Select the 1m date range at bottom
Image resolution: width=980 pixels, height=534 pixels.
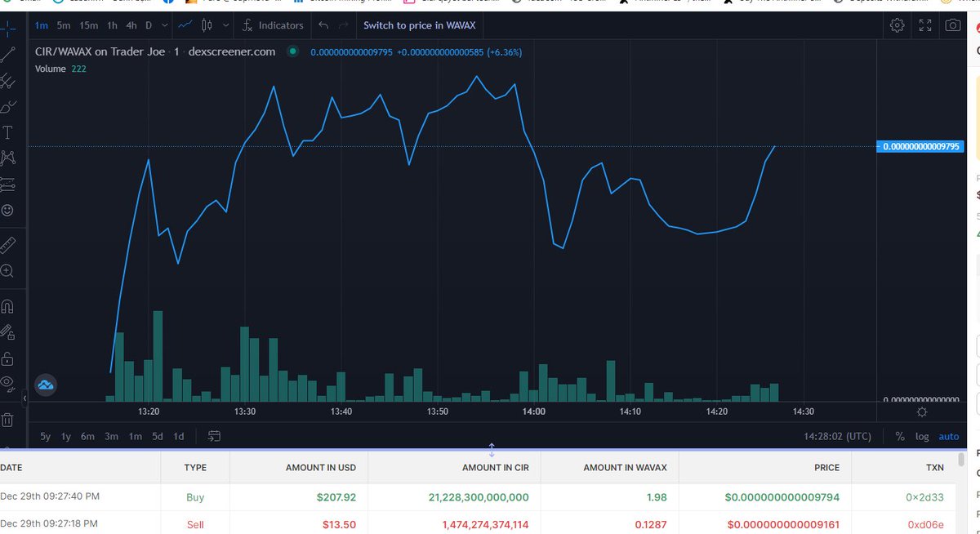135,436
